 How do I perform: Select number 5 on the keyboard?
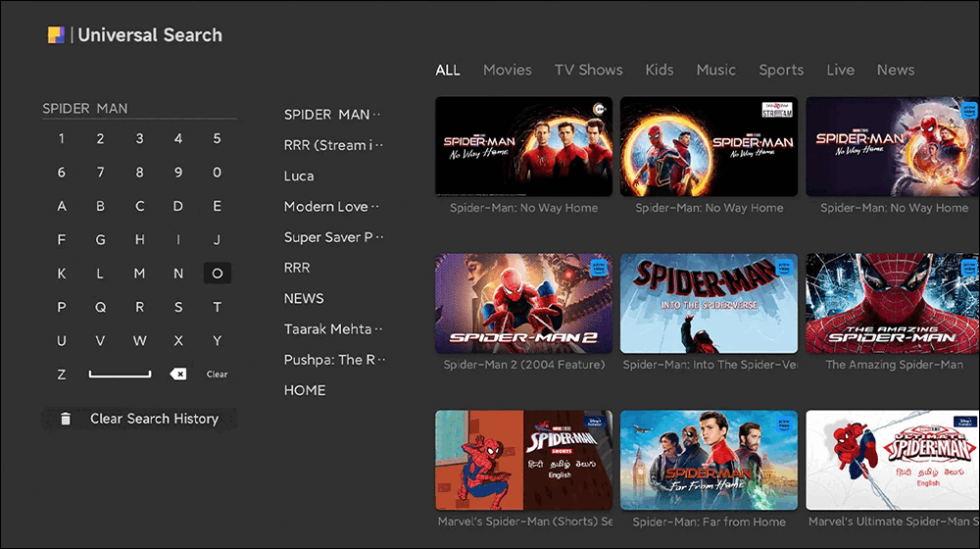pos(217,138)
